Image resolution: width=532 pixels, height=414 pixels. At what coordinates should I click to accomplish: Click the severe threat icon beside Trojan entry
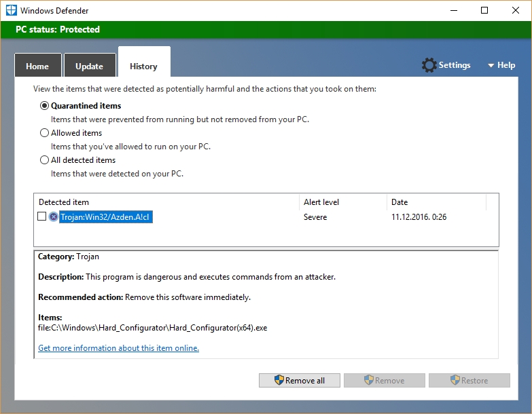pyautogui.click(x=54, y=217)
